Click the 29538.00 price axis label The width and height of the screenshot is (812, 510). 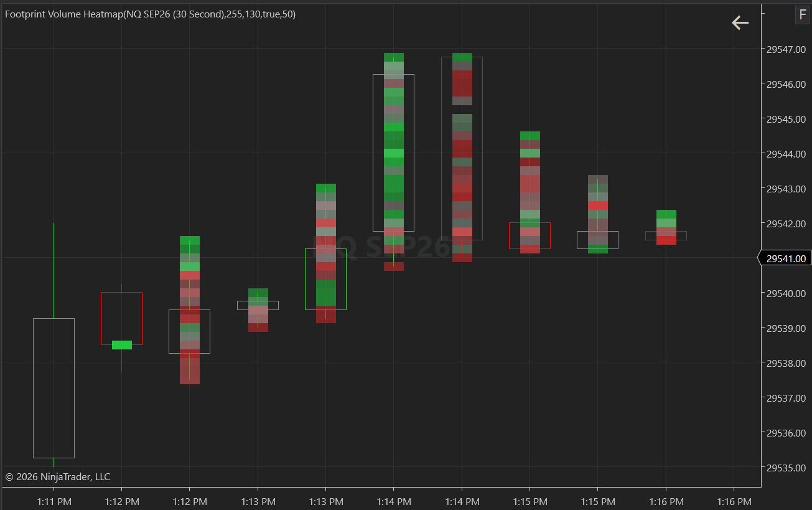tap(786, 363)
